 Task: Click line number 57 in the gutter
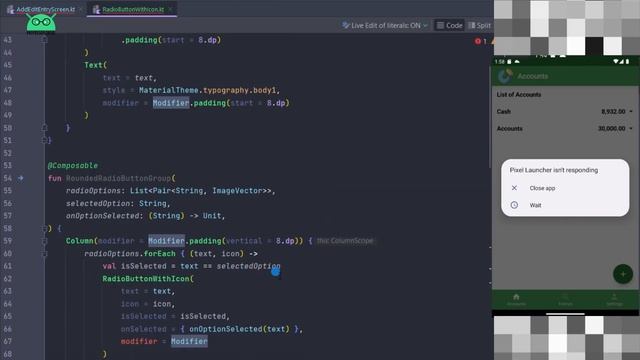pyautogui.click(x=8, y=216)
